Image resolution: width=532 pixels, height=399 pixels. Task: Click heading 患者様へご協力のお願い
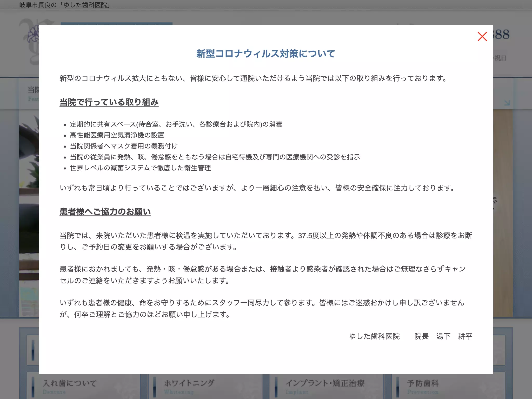105,212
